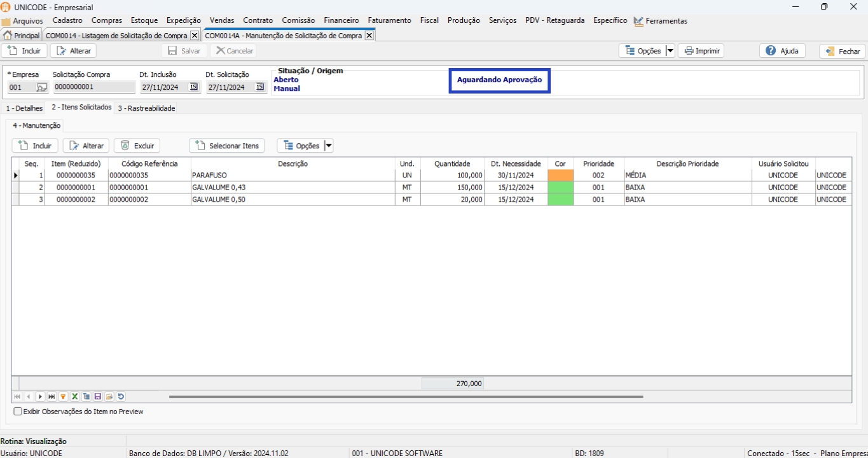Open the 1 - Detalhes tab
This screenshot has width=868, height=458.
(x=24, y=108)
